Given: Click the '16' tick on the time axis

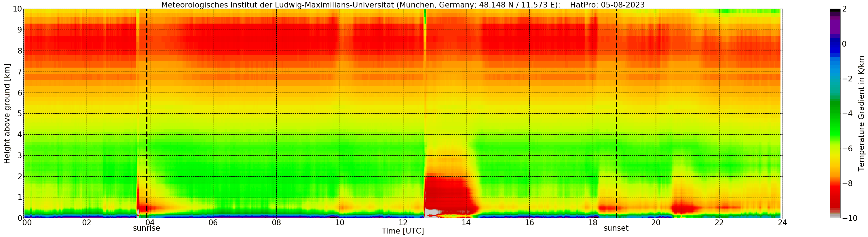Looking at the screenshot, I should tap(529, 223).
